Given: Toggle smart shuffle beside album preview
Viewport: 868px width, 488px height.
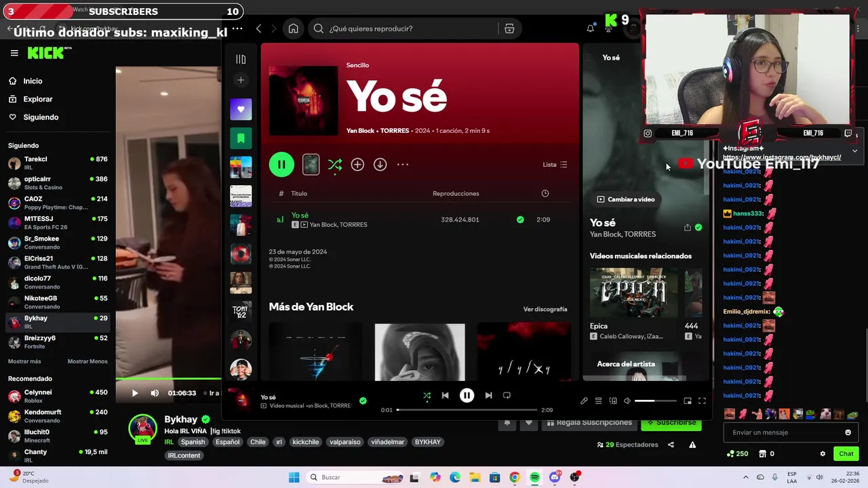Looking at the screenshot, I should (335, 164).
